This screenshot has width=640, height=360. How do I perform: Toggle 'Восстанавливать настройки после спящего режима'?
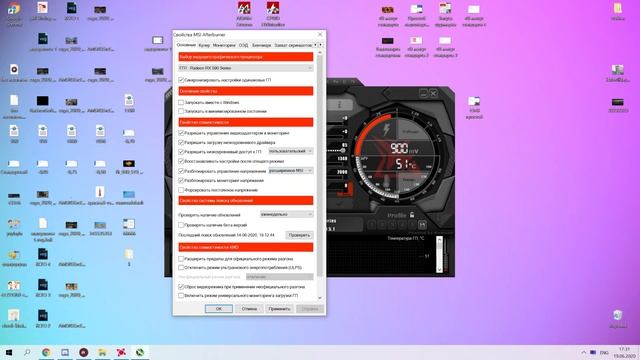[x=181, y=161]
